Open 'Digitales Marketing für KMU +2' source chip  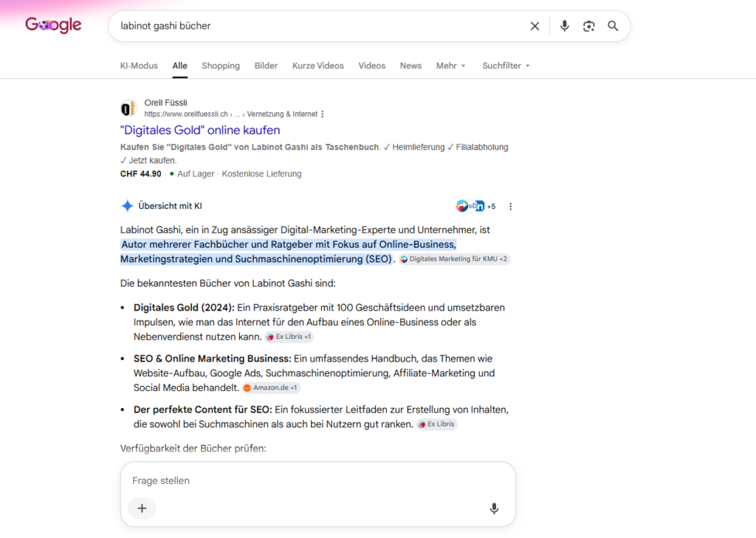coord(454,259)
